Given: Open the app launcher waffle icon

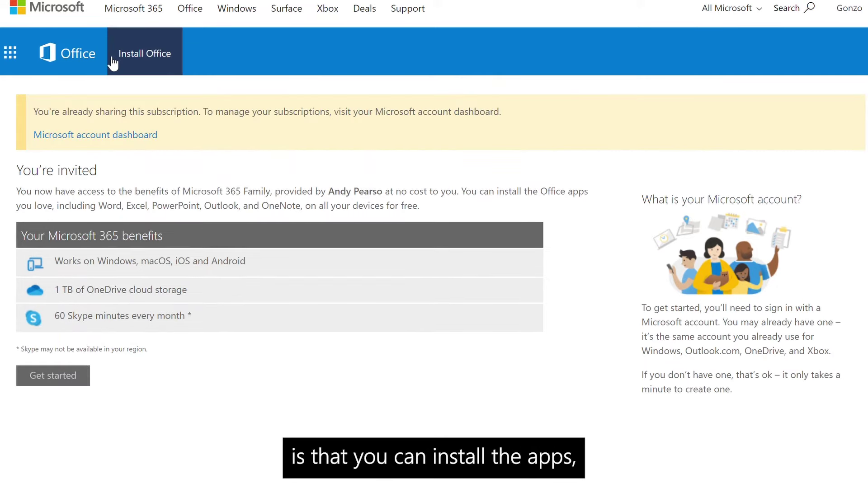Looking at the screenshot, I should click(10, 53).
